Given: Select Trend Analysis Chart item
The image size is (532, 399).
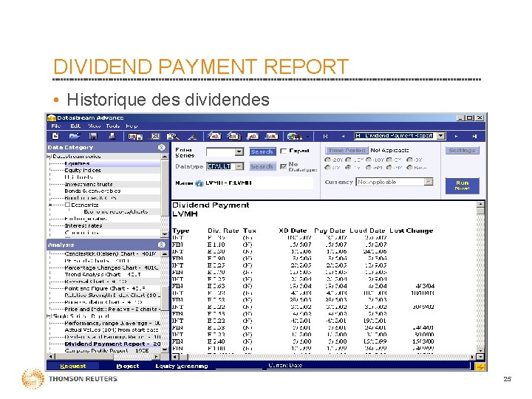Looking at the screenshot, I should 103,274.
